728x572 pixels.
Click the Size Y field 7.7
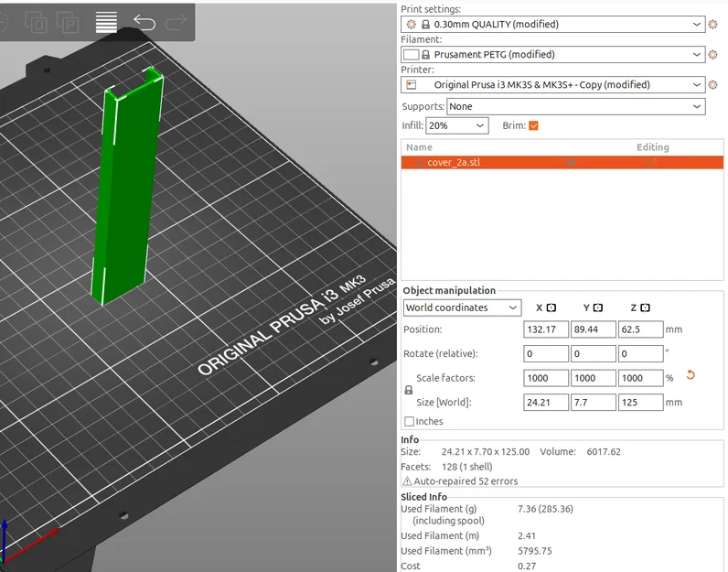click(593, 403)
